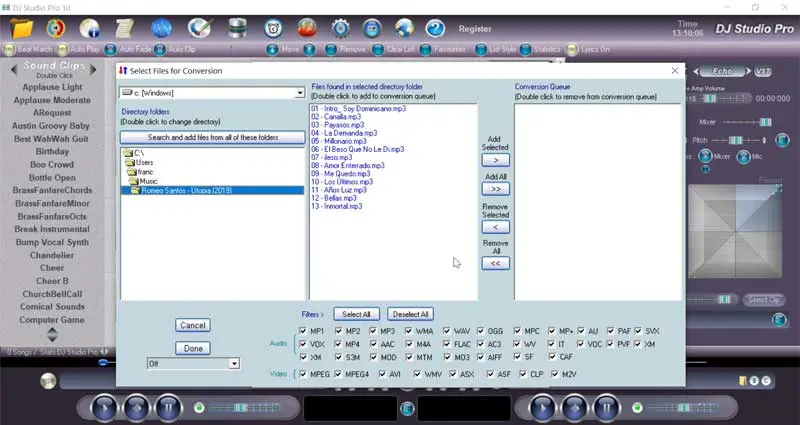This screenshot has width=800, height=425.
Task: Uncheck the AVI video filter checkbox
Action: tap(382, 374)
